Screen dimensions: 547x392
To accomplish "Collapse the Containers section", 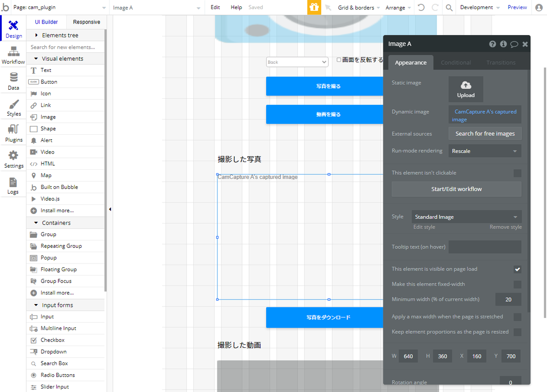I will click(66, 223).
